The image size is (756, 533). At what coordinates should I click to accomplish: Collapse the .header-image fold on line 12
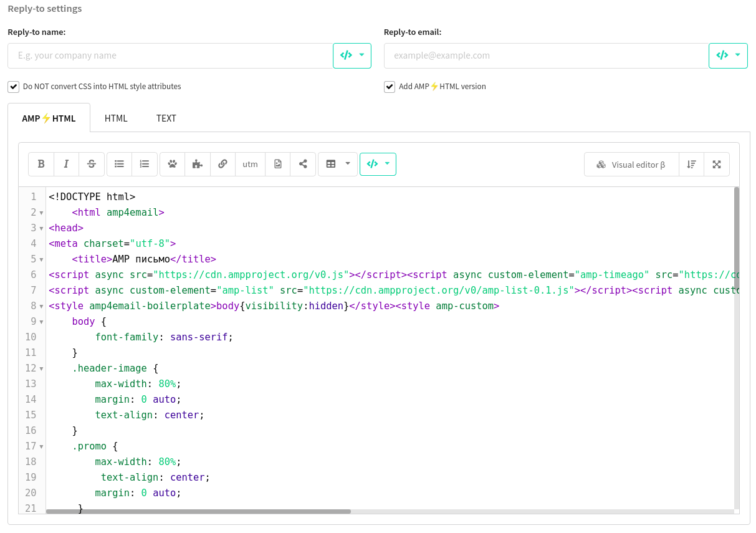(41, 368)
